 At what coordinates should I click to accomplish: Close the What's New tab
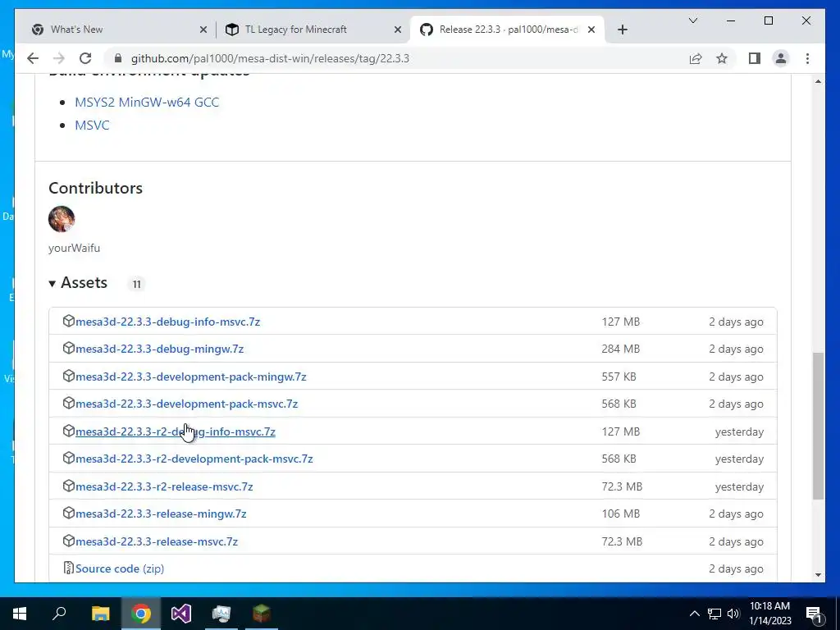[203, 30]
